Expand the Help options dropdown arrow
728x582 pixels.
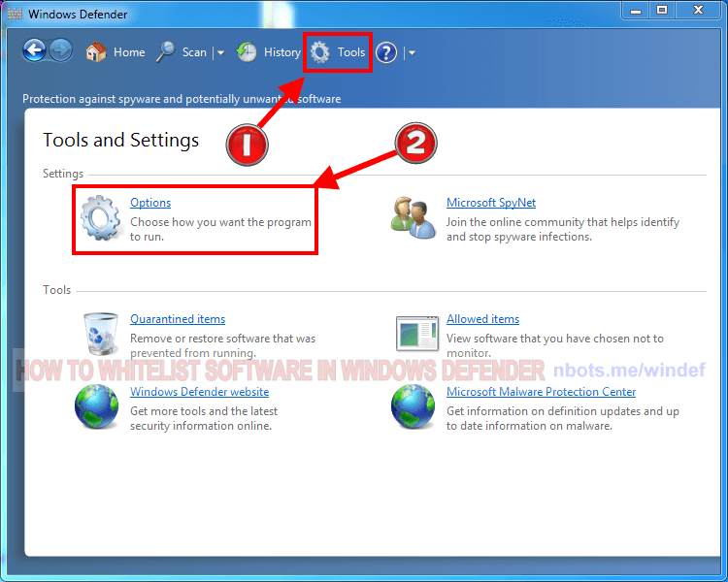coord(412,53)
